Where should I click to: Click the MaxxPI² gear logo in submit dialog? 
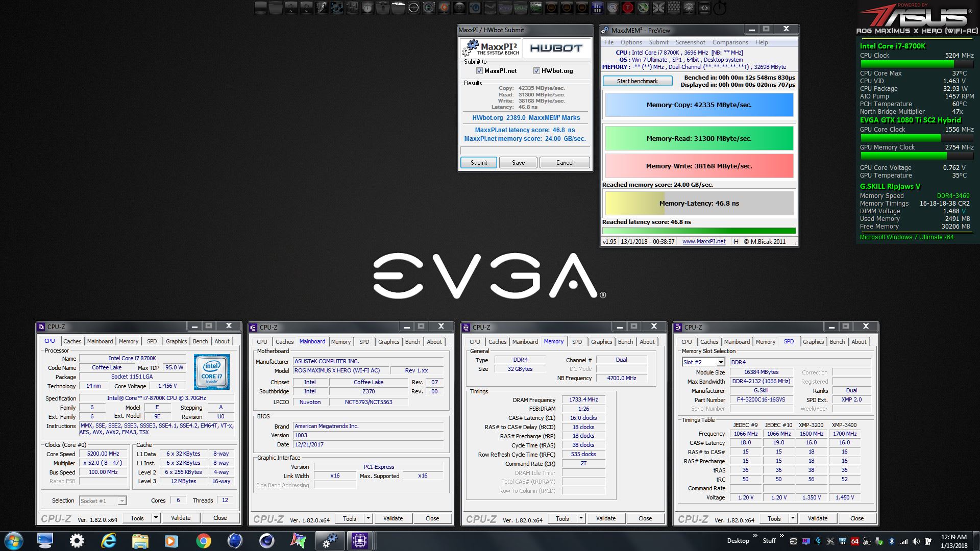click(x=491, y=48)
